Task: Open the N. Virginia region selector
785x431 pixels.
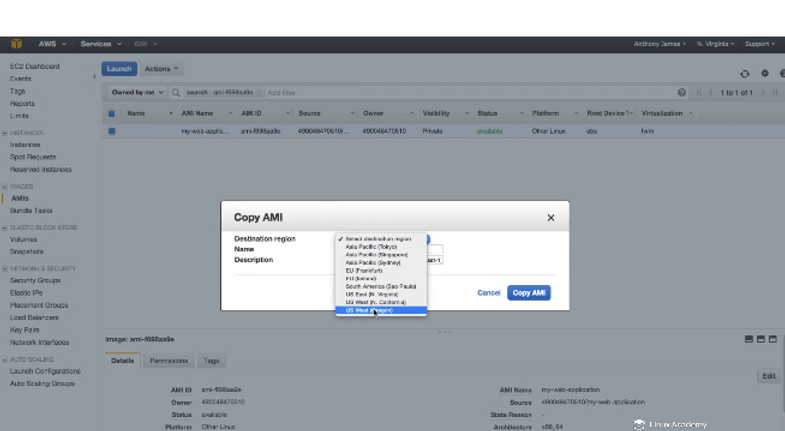Action: (715, 44)
